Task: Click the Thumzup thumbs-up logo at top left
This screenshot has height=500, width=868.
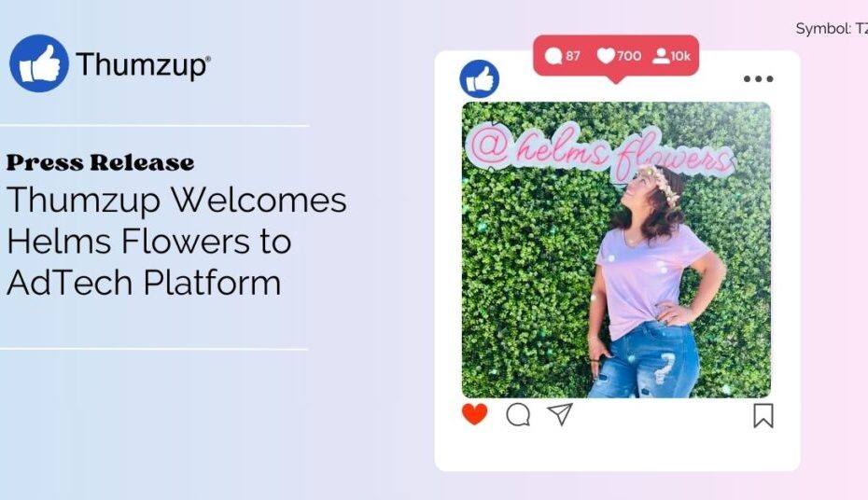Action: [x=39, y=63]
